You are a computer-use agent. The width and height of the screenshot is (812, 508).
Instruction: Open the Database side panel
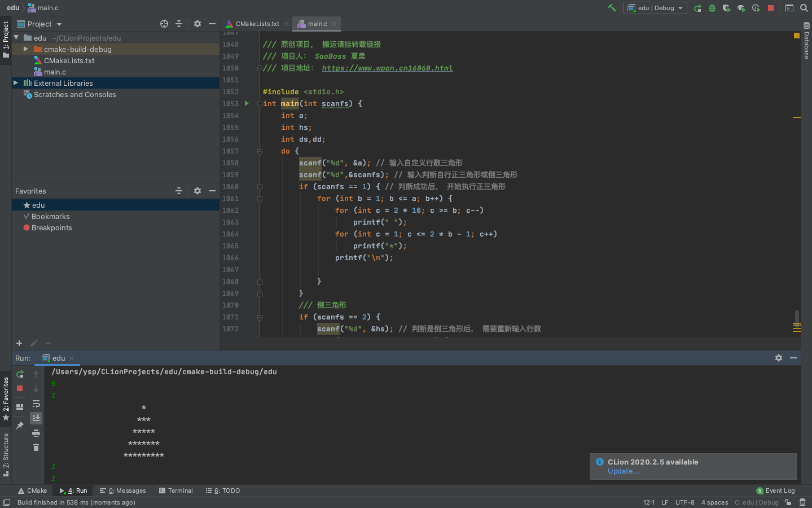click(x=806, y=41)
